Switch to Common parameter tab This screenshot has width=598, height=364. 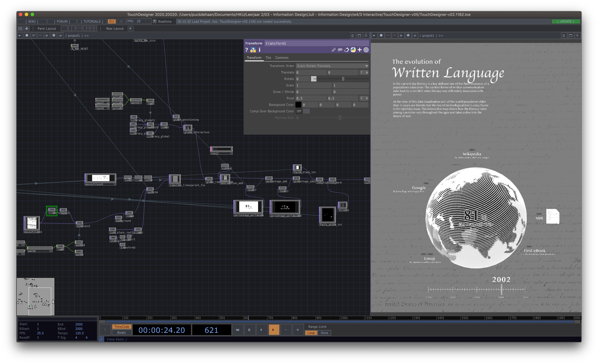point(282,58)
